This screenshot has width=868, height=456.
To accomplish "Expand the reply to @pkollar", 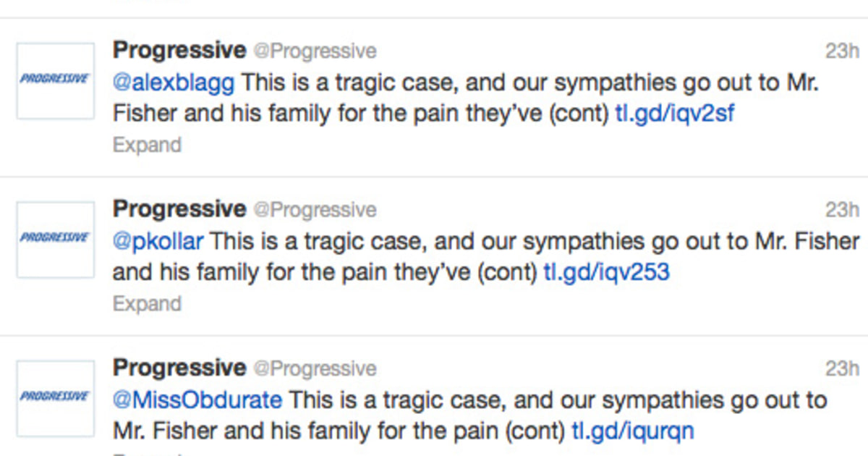I will [147, 303].
